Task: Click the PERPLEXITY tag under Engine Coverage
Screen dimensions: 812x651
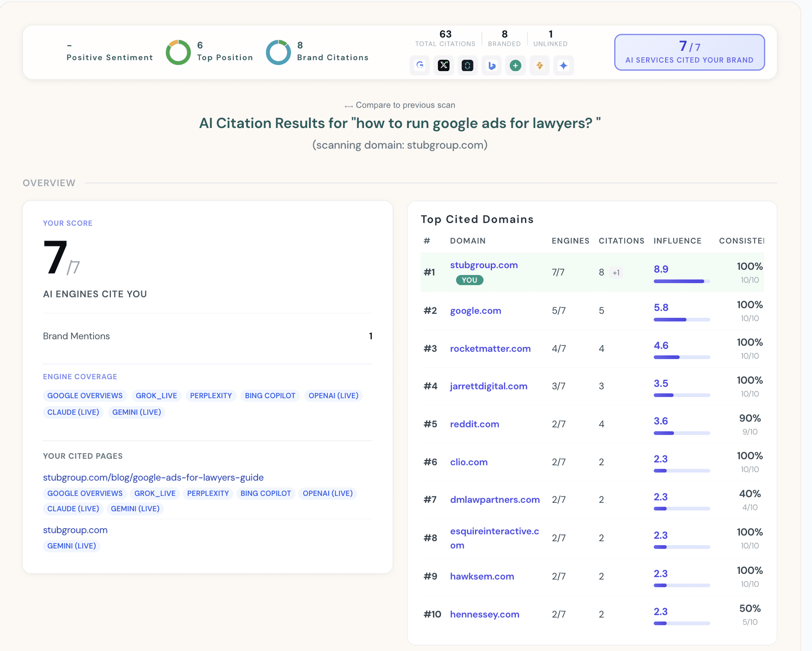Action: [211, 396]
